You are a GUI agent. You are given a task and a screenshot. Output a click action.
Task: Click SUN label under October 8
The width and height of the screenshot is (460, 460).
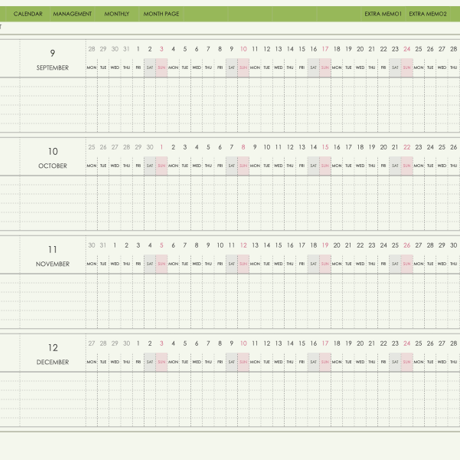(x=243, y=166)
